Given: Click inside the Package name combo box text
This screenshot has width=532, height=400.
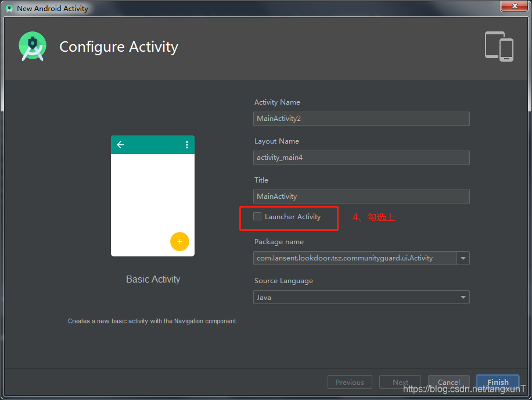Looking at the screenshot, I should tap(354, 258).
